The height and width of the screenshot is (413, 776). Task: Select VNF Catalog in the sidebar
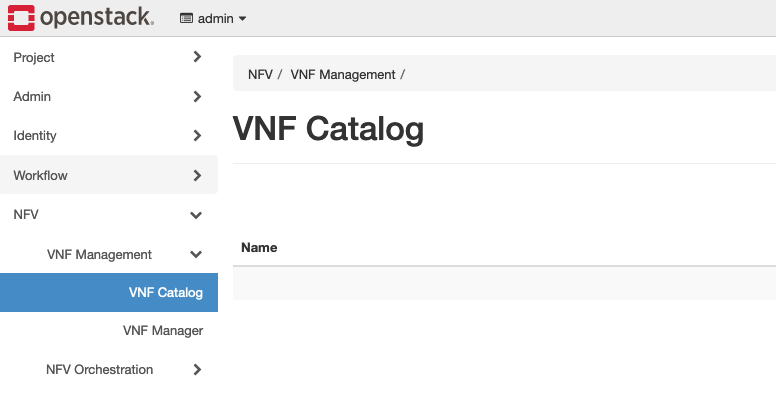(165, 293)
